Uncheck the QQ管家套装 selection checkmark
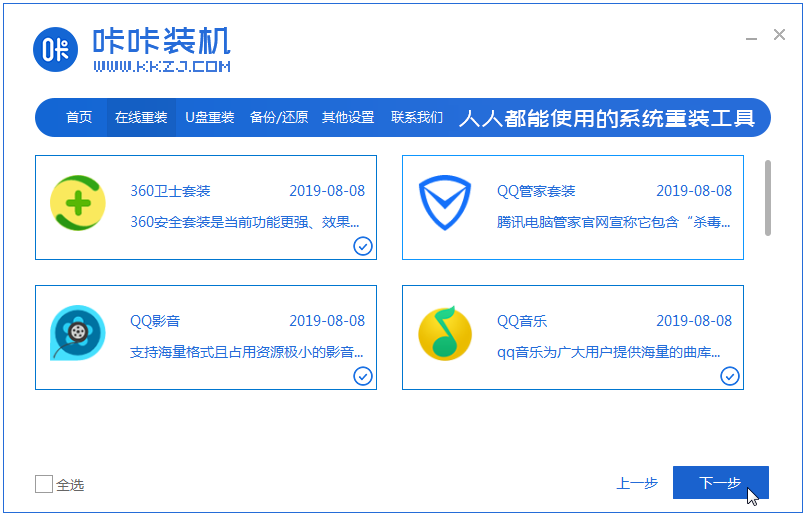Viewport: 804px width, 515px height. click(730, 246)
